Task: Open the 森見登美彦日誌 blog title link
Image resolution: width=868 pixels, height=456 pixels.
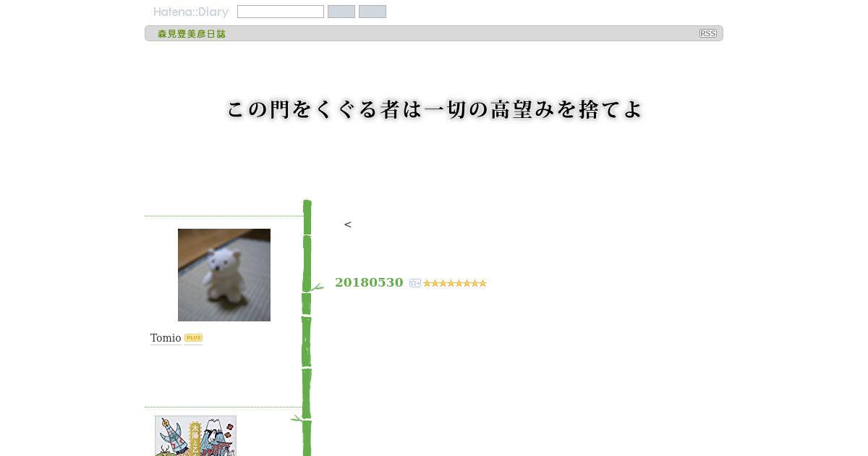Action: (192, 34)
